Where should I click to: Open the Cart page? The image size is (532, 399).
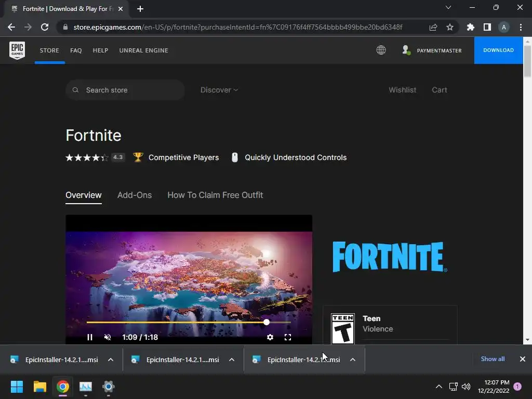[x=440, y=90]
